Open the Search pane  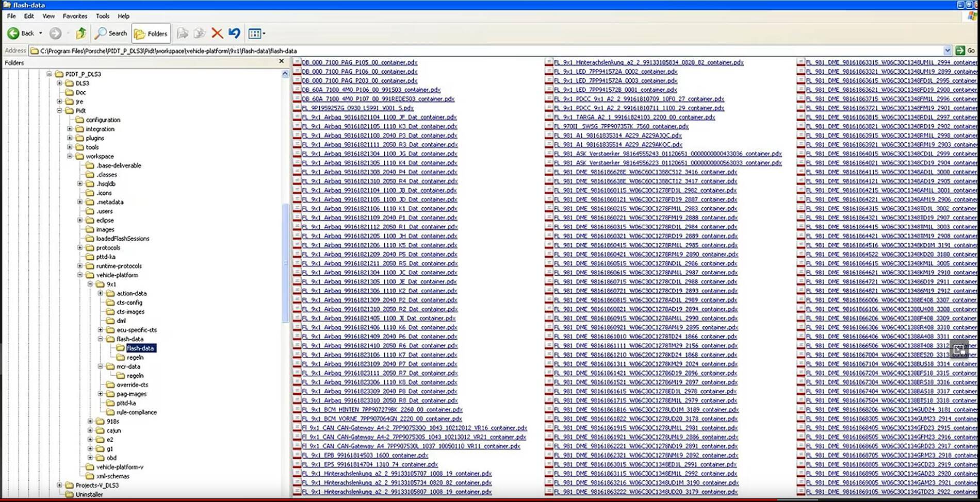tap(111, 34)
